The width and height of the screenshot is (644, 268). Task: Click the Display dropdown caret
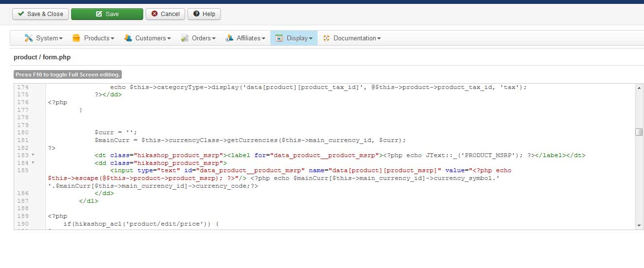coord(311,38)
